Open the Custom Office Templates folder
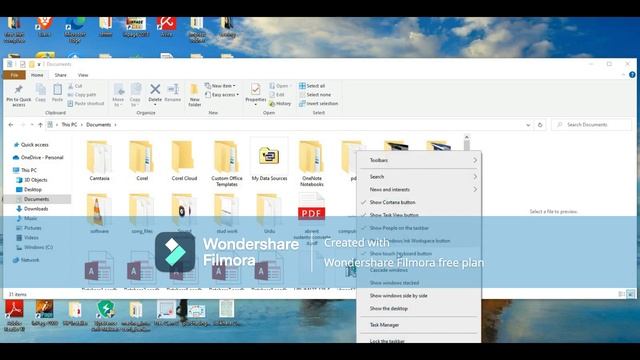The height and width of the screenshot is (360, 640). 227,163
